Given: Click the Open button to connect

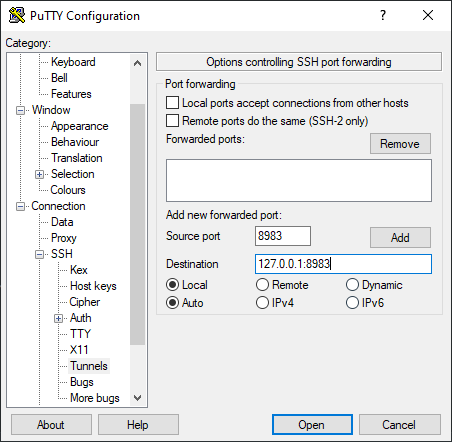Looking at the screenshot, I should [x=312, y=425].
